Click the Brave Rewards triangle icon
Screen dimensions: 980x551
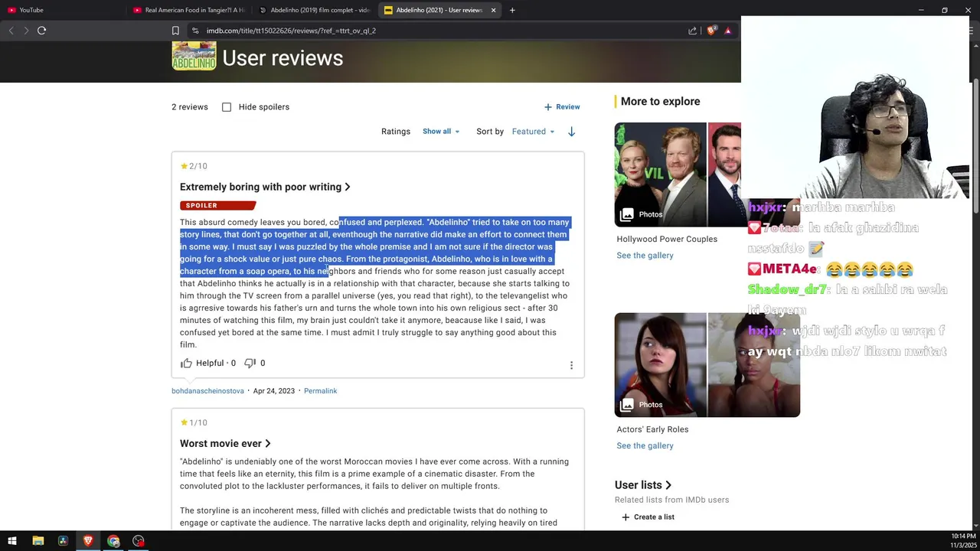(727, 31)
